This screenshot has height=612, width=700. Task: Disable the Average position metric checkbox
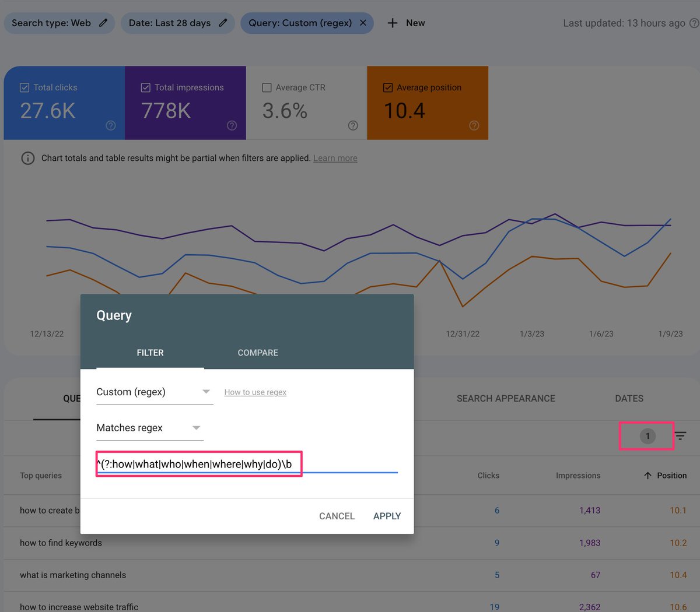[x=388, y=87]
